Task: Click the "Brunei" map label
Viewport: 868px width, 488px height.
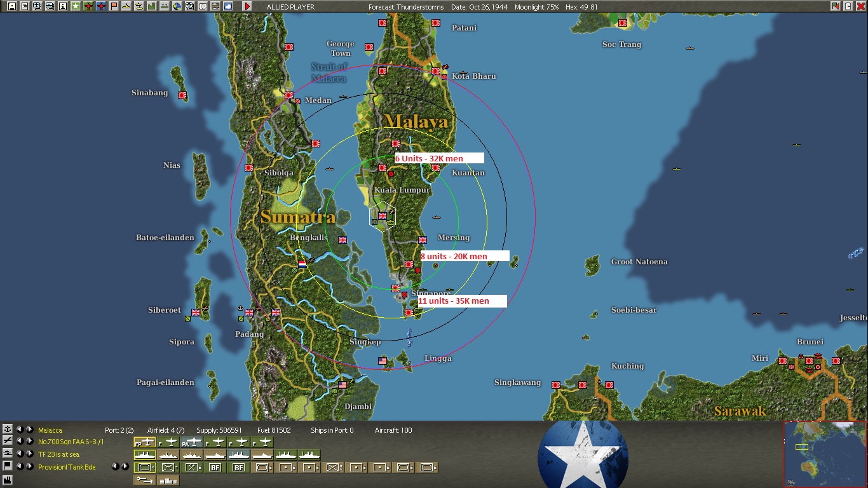Action: tap(810, 342)
